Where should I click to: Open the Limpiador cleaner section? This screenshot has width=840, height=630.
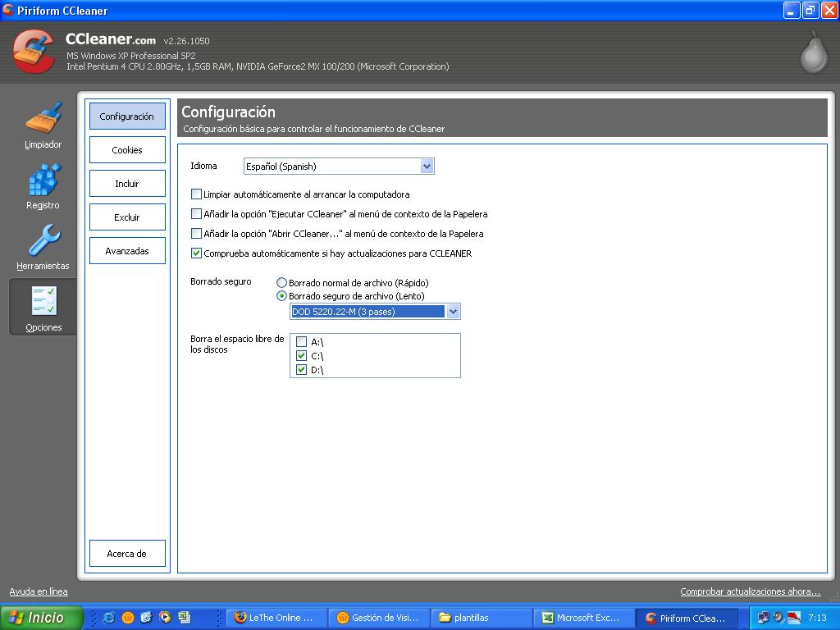tap(43, 126)
